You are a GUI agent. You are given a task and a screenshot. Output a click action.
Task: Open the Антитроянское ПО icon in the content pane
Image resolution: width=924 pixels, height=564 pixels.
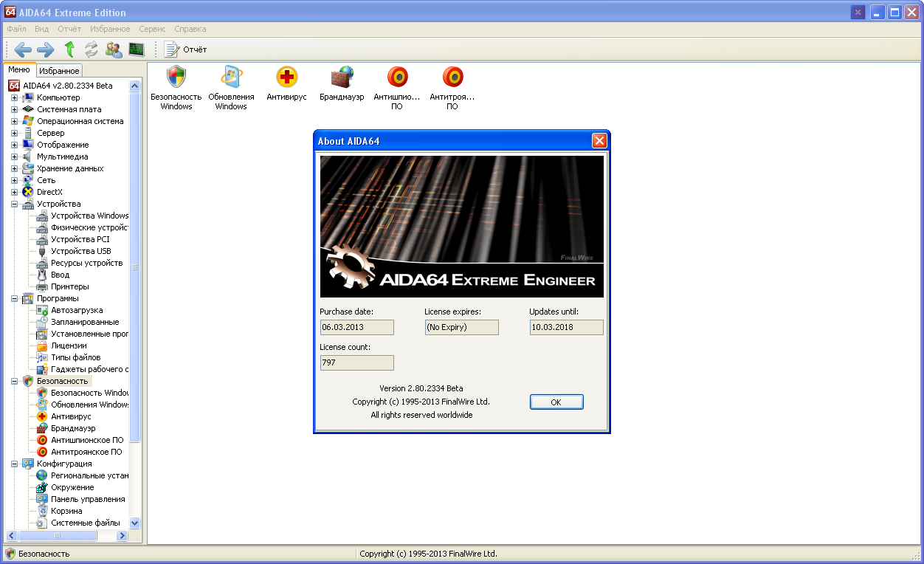pyautogui.click(x=452, y=78)
